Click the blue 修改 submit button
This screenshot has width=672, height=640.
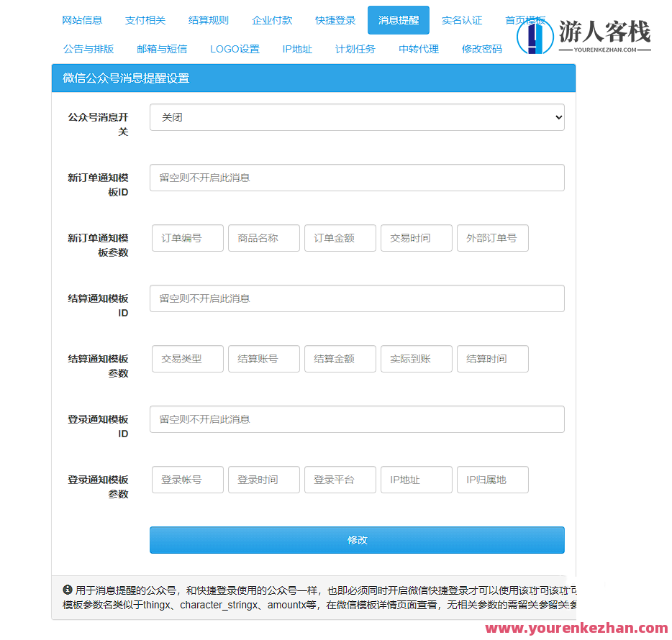[x=357, y=539]
